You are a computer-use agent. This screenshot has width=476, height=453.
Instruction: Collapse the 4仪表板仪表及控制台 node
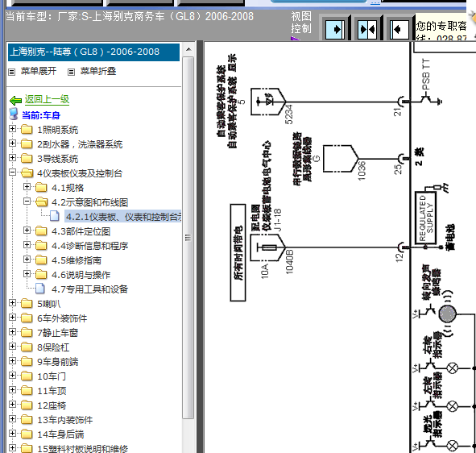click(12, 172)
